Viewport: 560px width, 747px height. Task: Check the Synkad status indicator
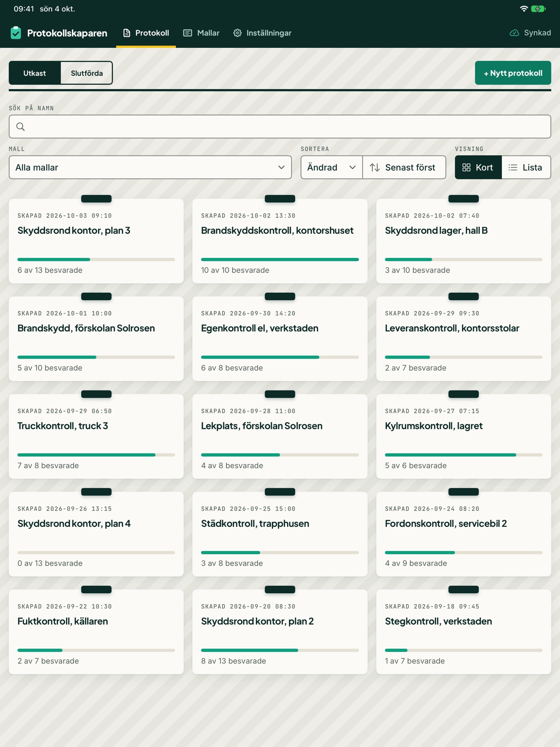(530, 33)
